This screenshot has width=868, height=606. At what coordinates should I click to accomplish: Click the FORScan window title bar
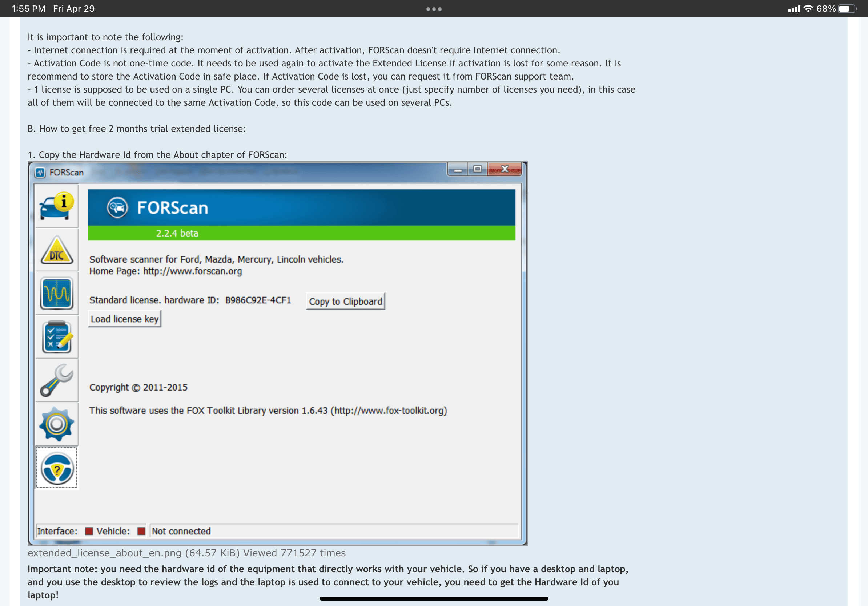point(278,170)
